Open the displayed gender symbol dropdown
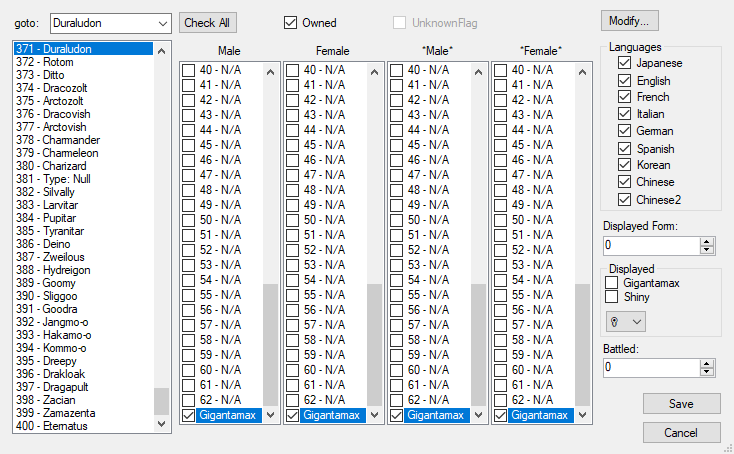The height and width of the screenshot is (454, 734). tap(625, 322)
